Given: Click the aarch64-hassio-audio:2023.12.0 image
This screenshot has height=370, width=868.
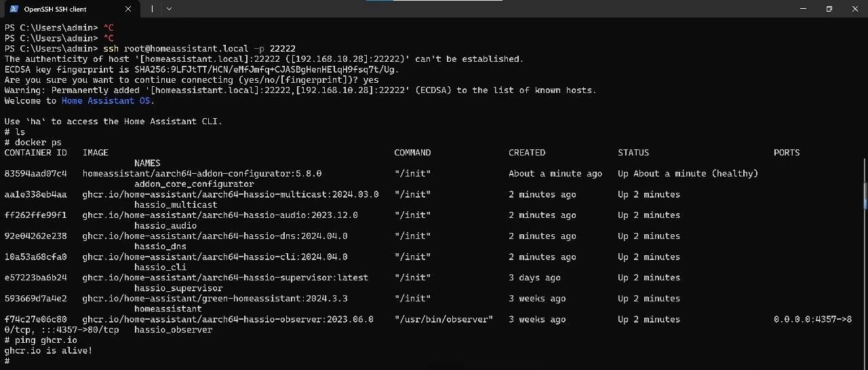Looking at the screenshot, I should coord(220,215).
